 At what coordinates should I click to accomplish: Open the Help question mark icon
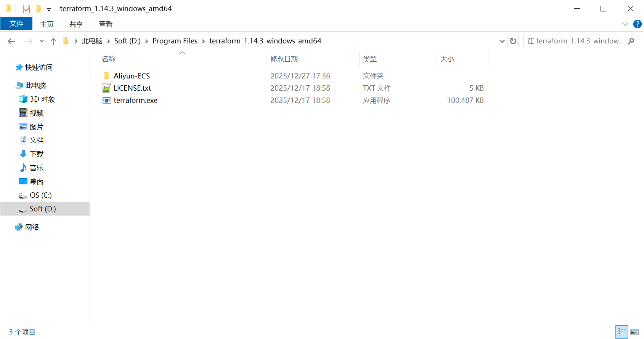point(637,24)
